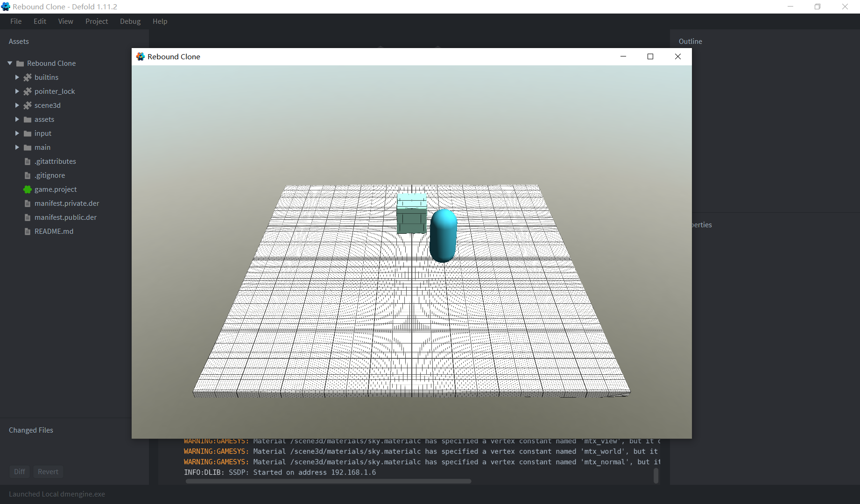Click the pointer_lock extension icon
Viewport: 860px width, 504px height.
[28, 91]
